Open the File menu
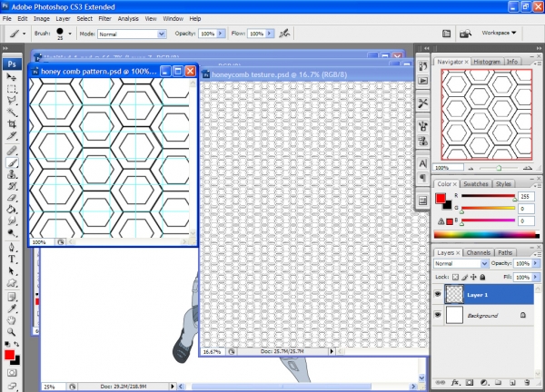Image resolution: width=545 pixels, height=392 pixels. pos(7,19)
